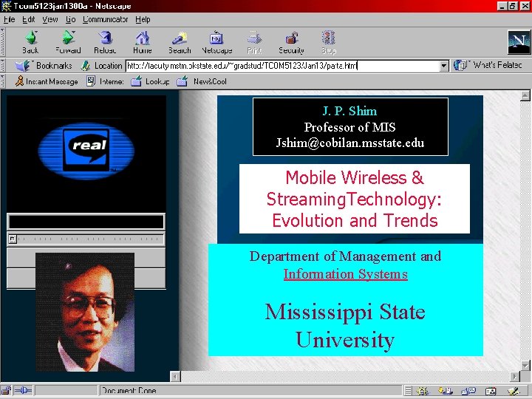Print the page with Print button
The width and height of the screenshot is (532, 399).
254,42
